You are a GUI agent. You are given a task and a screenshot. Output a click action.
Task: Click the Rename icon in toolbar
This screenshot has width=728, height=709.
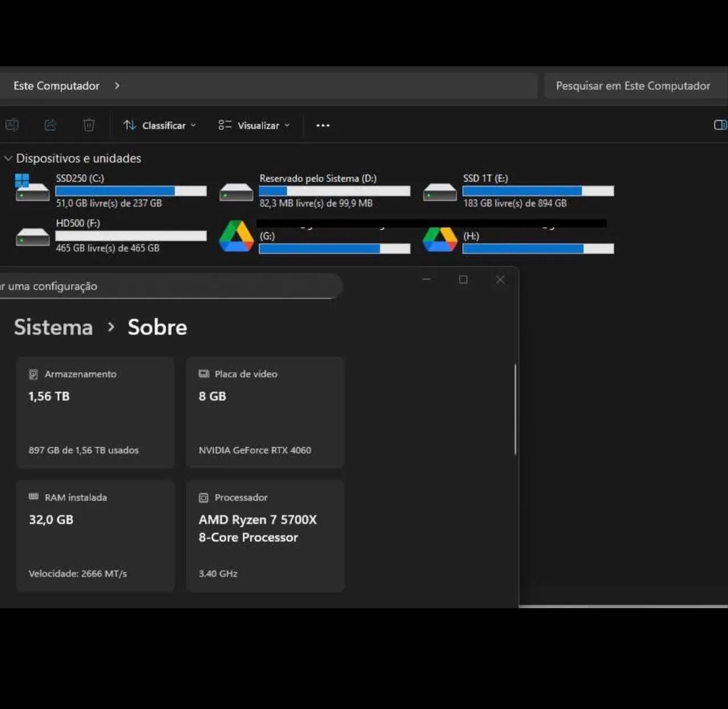coord(12,125)
